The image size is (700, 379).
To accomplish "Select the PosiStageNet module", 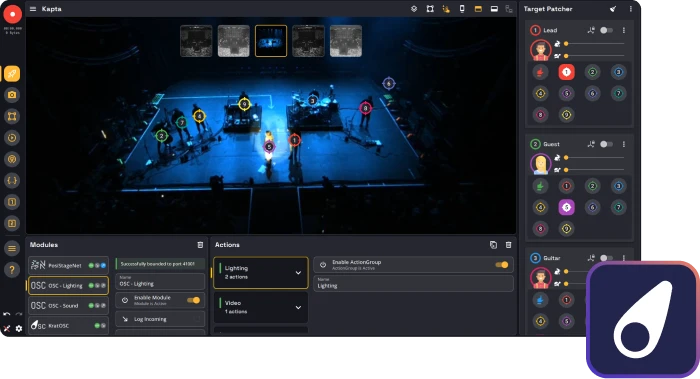I will pyautogui.click(x=68, y=265).
